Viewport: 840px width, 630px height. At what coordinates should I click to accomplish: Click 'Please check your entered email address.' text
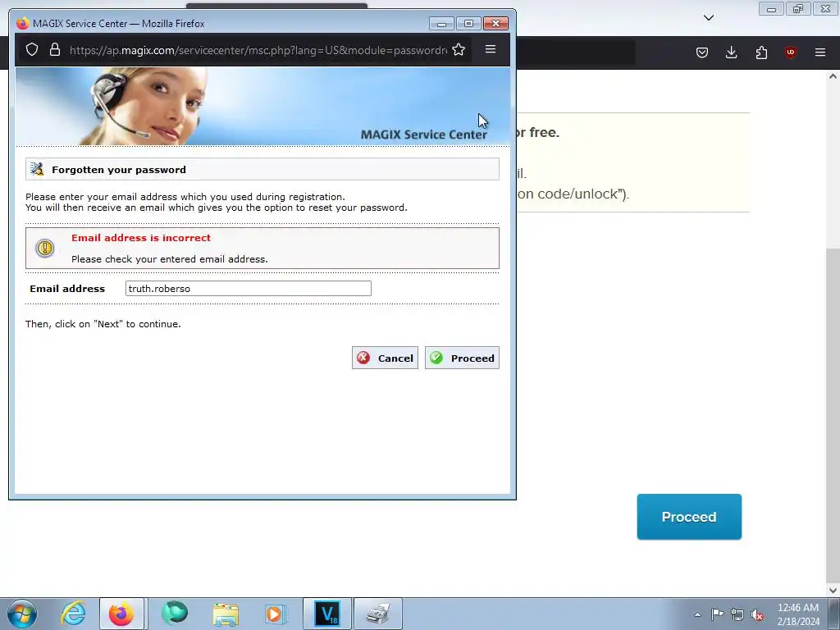pos(169,259)
